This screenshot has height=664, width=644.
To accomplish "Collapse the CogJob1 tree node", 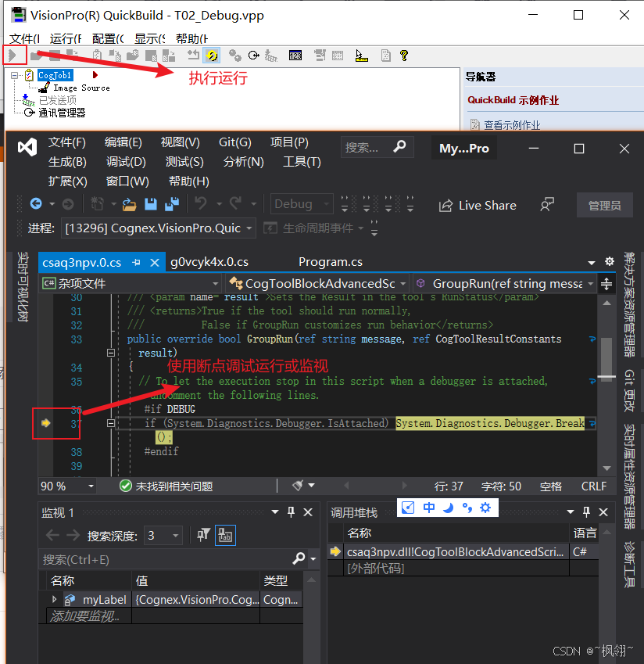I will coord(15,75).
